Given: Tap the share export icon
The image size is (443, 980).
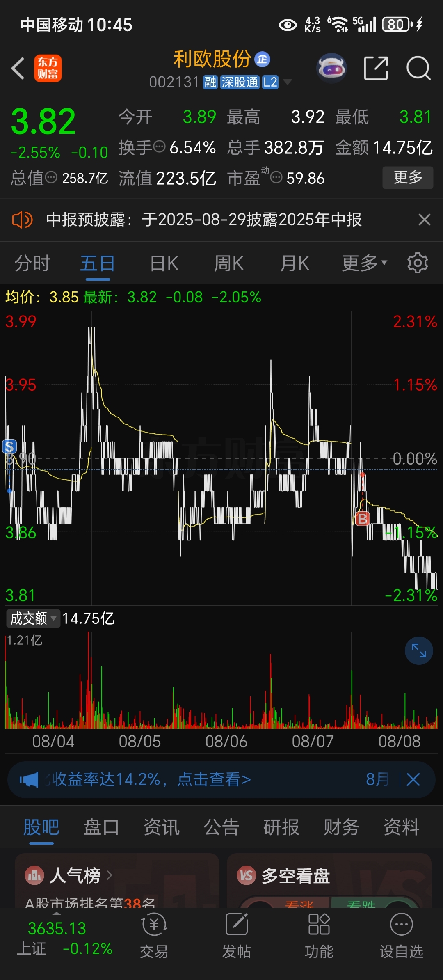Looking at the screenshot, I should click(376, 68).
